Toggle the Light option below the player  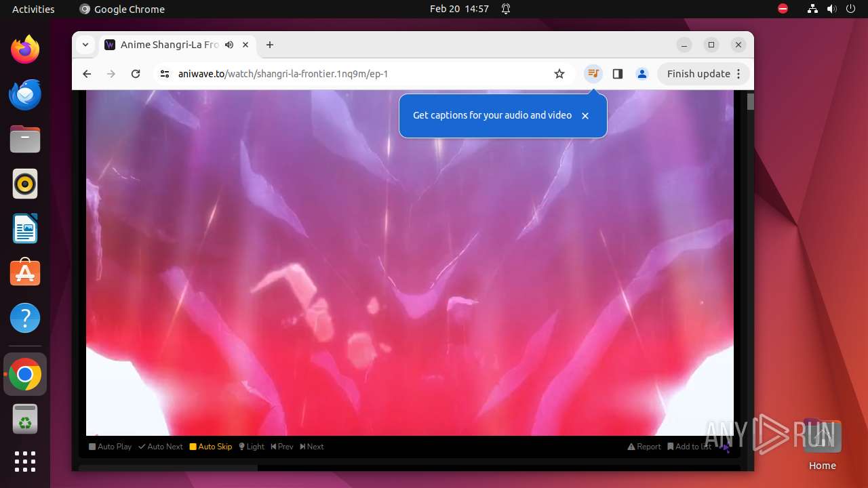pos(252,447)
